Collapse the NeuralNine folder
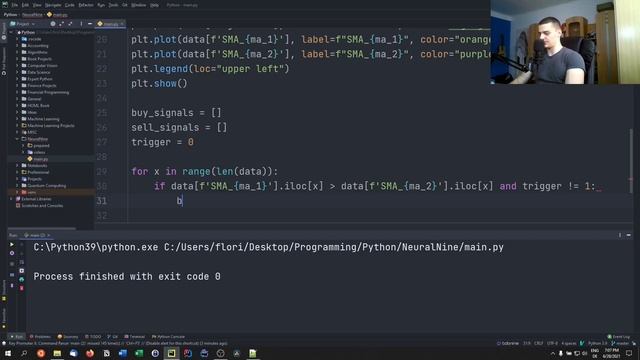This screenshot has width=640, height=360. click(x=18, y=139)
